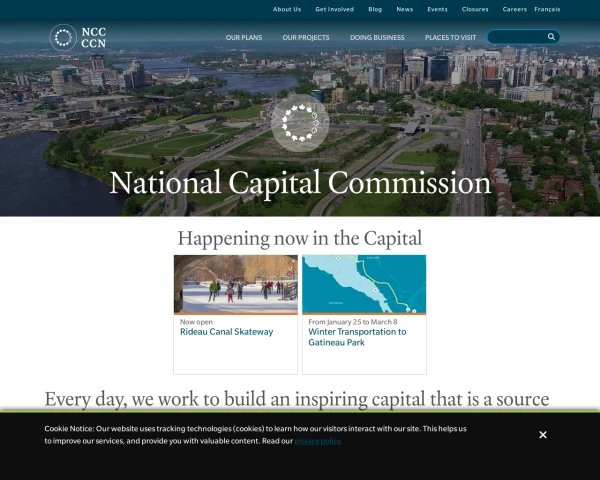Open the Doing Business menu
This screenshot has height=480, width=600.
click(377, 38)
